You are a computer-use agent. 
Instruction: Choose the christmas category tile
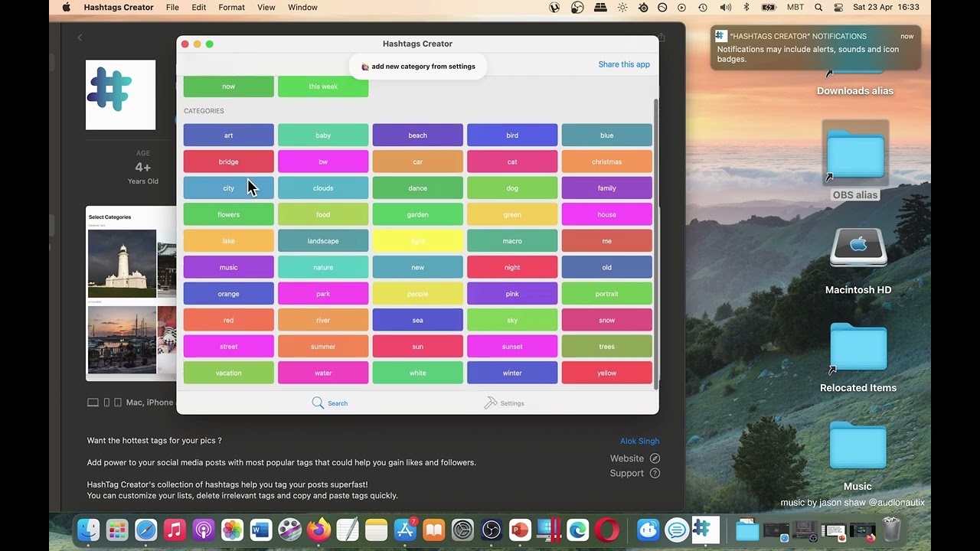[606, 161]
